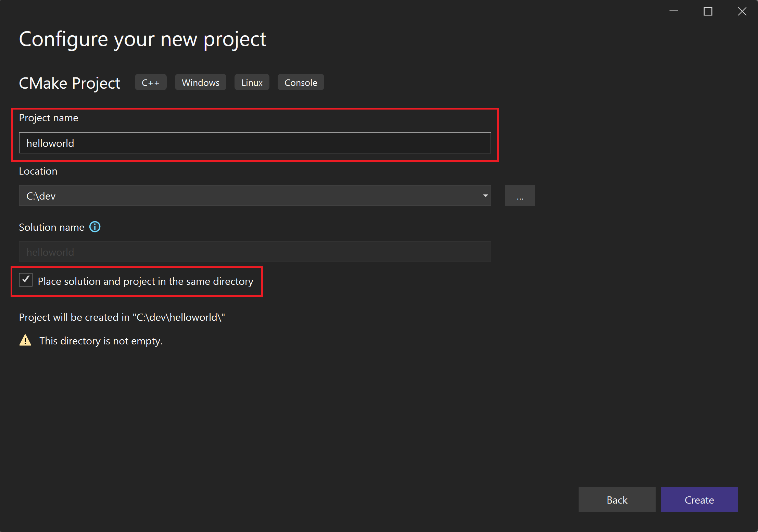Click the info icon next to Solution name
Screen dimensions: 758x532
94,227
